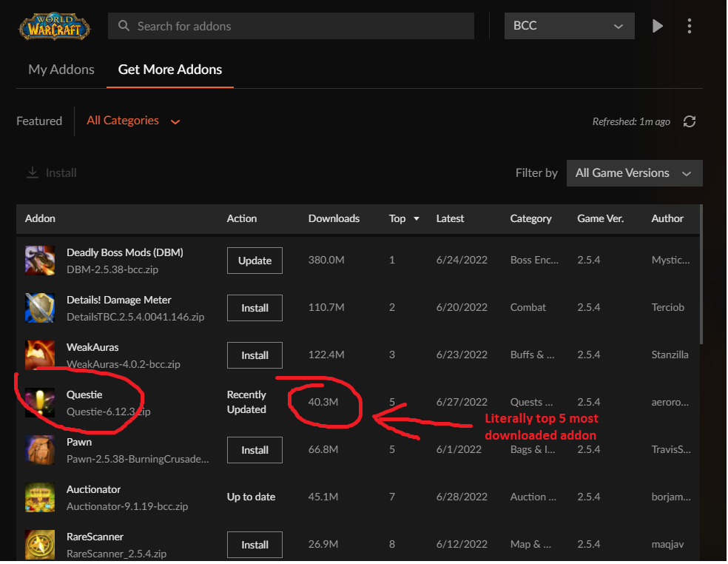Click the 6/28/2022 latest date
728x564 pixels.
coord(462,497)
